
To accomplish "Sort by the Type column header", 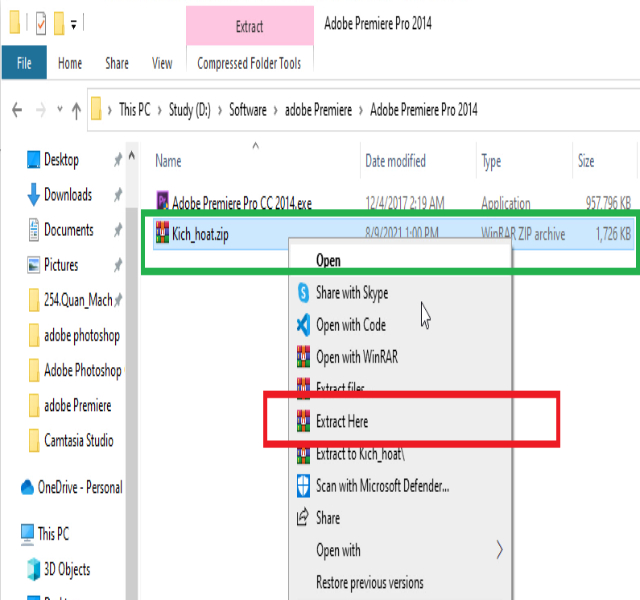I will pos(491,162).
